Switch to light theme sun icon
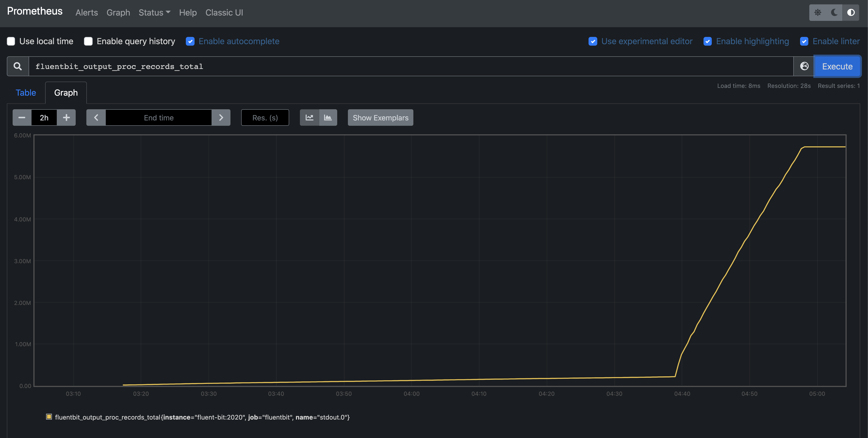 click(x=818, y=12)
